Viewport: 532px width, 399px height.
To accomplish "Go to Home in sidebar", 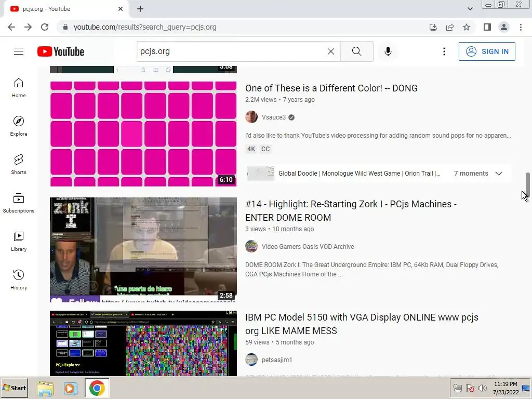I will 19,87.
